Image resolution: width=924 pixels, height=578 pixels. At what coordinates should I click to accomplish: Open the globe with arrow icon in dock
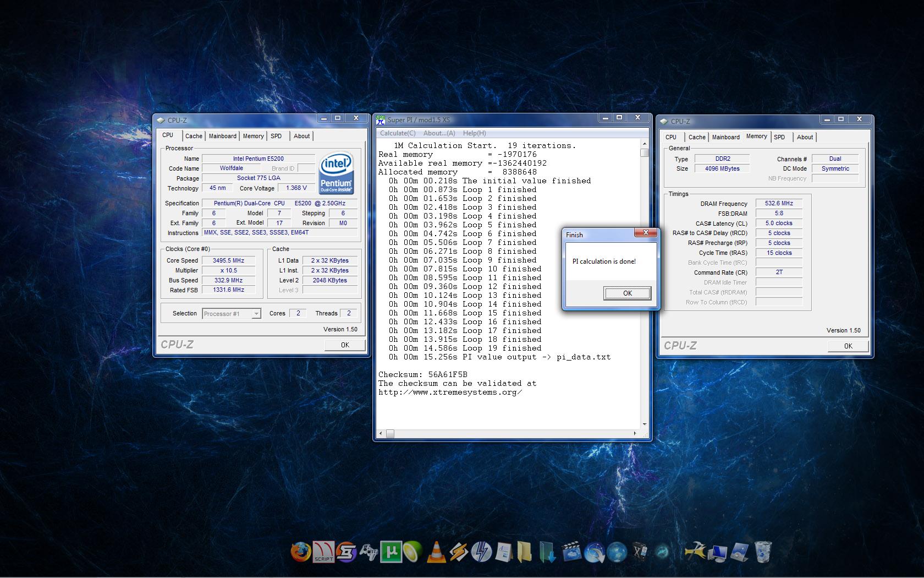tap(594, 552)
